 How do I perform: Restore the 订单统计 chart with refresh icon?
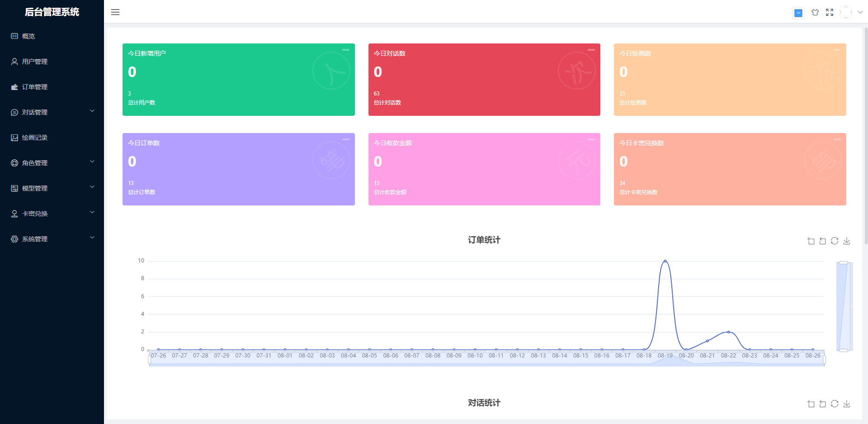pyautogui.click(x=835, y=241)
